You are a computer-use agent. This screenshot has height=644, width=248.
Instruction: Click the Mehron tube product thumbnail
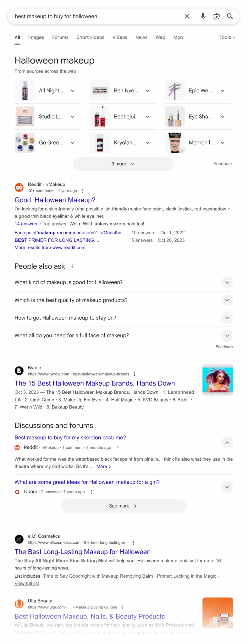[x=175, y=143]
